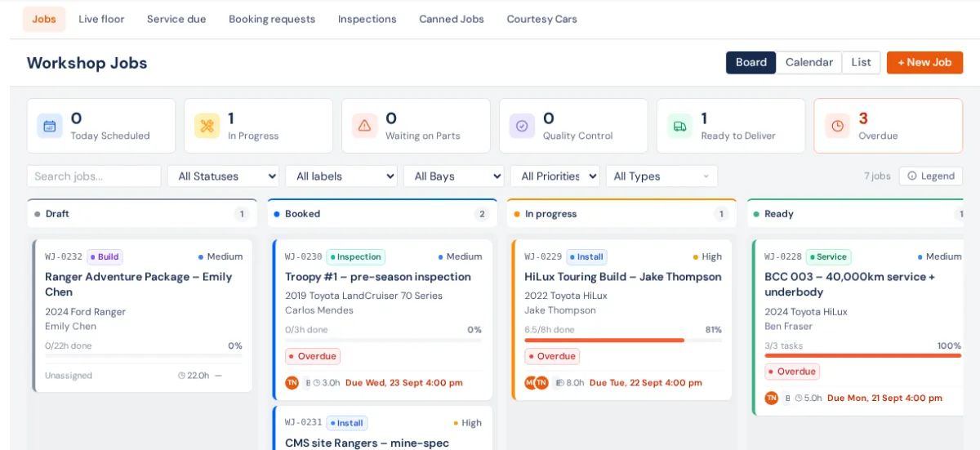Open the All Types filter dropdown
Image resolution: width=980 pixels, height=450 pixels.
pyautogui.click(x=661, y=176)
